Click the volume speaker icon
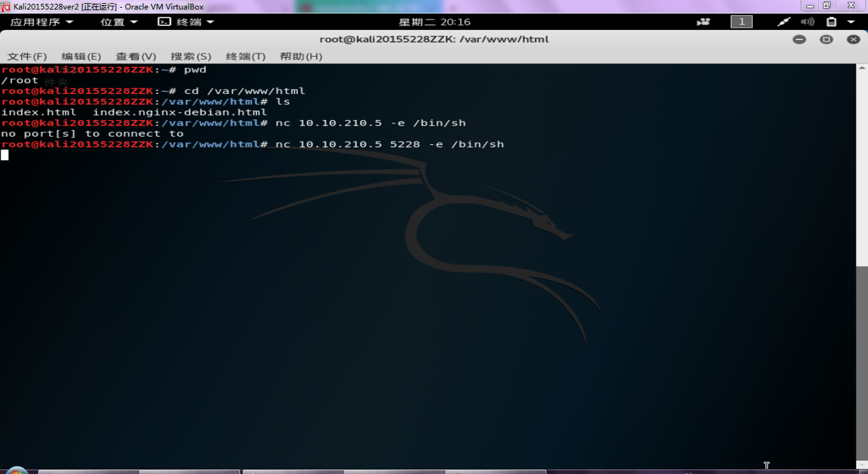The width and height of the screenshot is (868, 474). [807, 22]
